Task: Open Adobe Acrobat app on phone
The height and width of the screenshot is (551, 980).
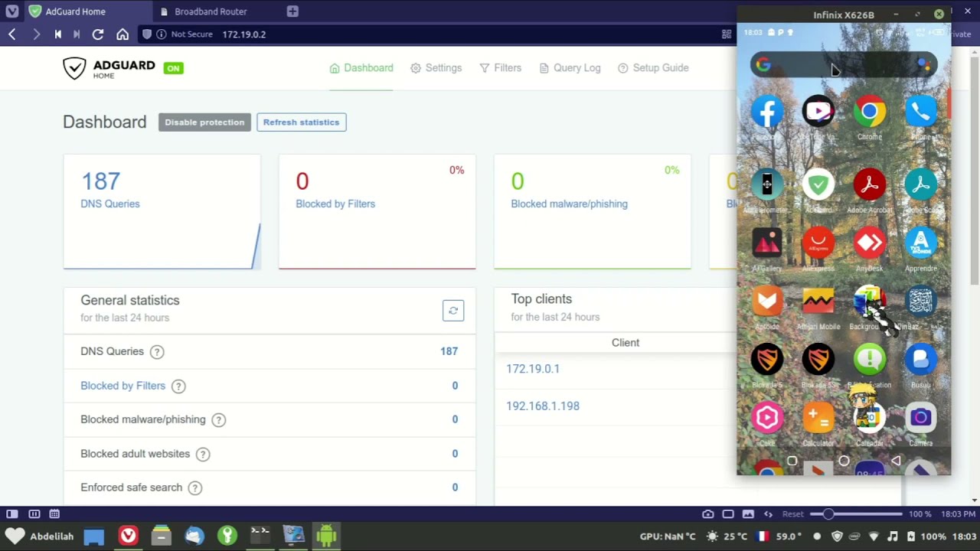Action: 869,185
